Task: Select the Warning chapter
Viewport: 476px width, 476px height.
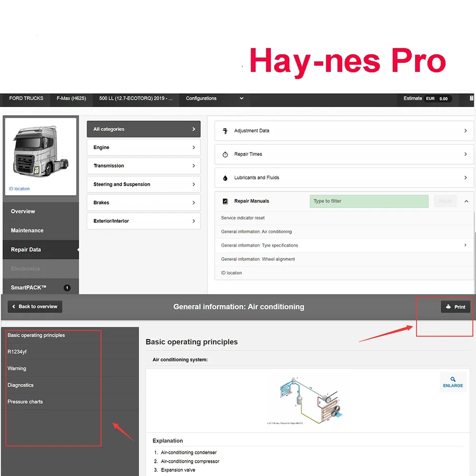Action: click(70, 368)
